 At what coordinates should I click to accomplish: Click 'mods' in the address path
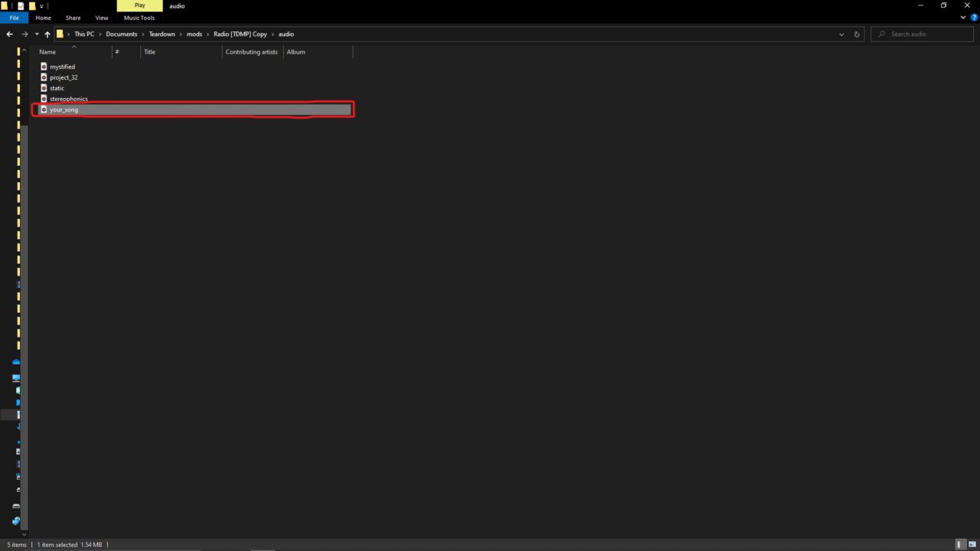point(194,34)
